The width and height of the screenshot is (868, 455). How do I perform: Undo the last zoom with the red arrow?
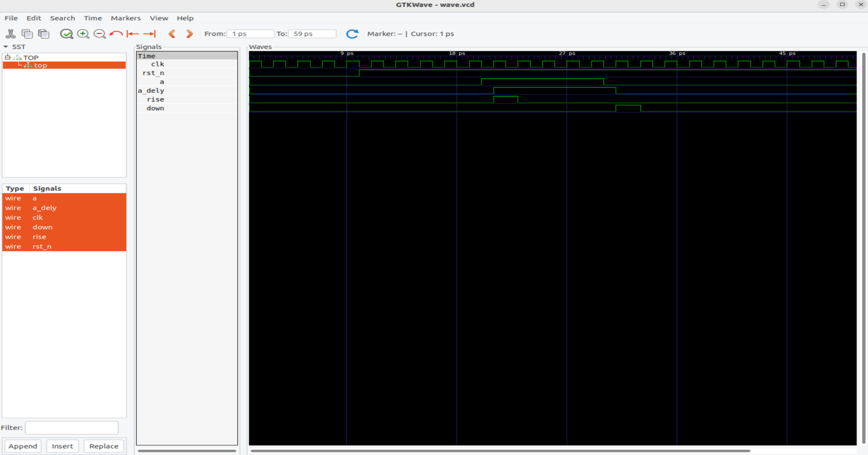point(116,34)
